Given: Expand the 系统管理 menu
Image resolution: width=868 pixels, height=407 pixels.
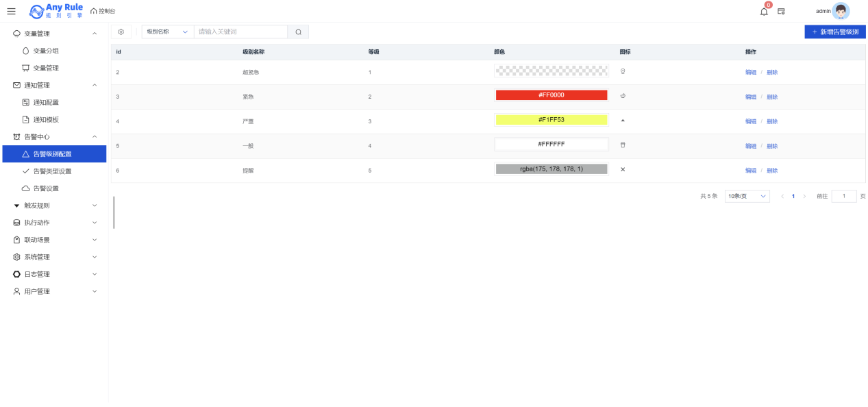Looking at the screenshot, I should (x=54, y=257).
